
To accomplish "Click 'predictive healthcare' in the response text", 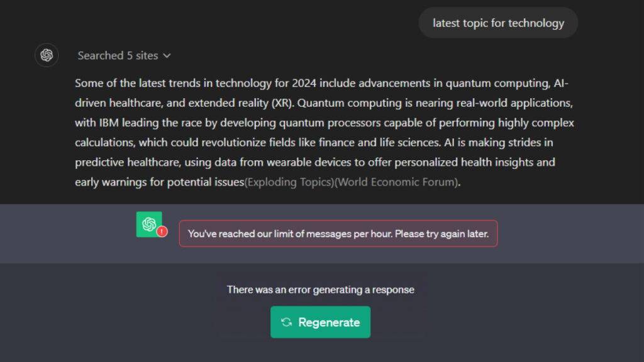I will pos(127,163).
